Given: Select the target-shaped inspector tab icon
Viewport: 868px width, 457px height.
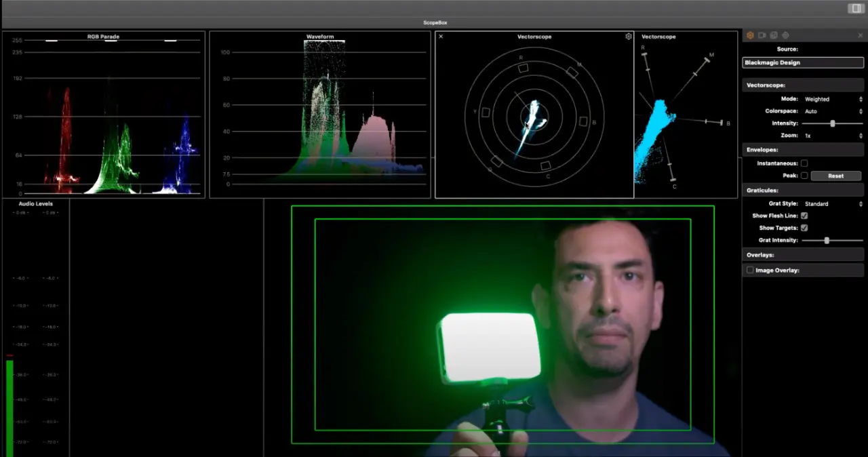Looking at the screenshot, I should point(785,35).
